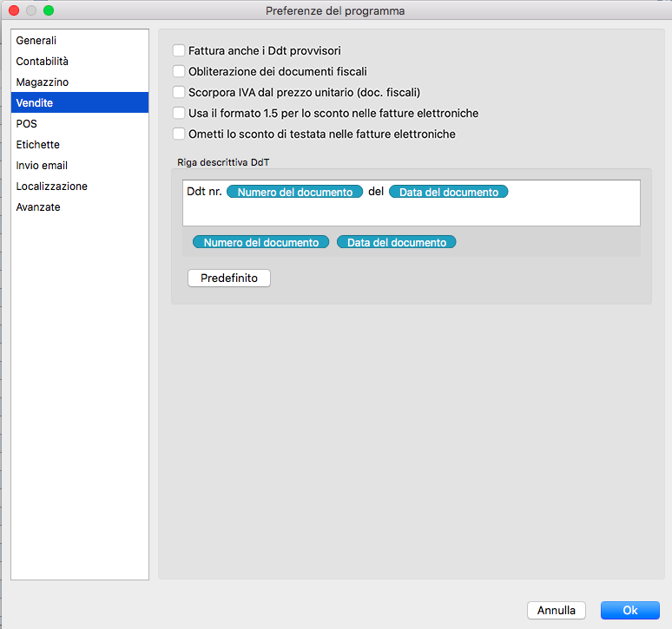Check Scorpora IVA dal prezzo unitario
The width and height of the screenshot is (672, 629).
[179, 93]
